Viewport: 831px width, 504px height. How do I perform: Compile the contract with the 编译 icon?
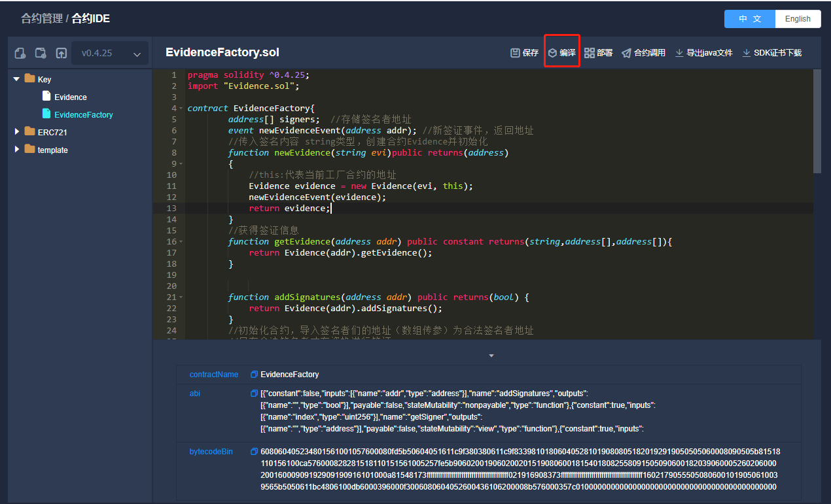(x=561, y=52)
